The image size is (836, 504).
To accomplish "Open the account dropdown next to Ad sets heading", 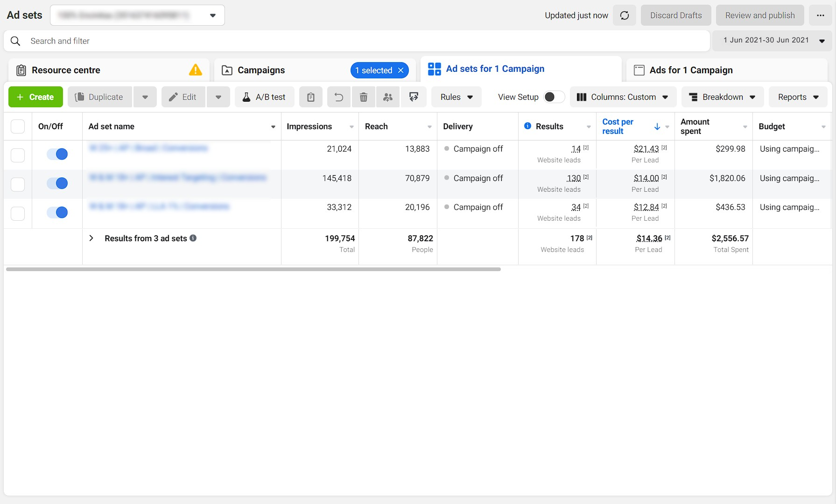I will 212,15.
